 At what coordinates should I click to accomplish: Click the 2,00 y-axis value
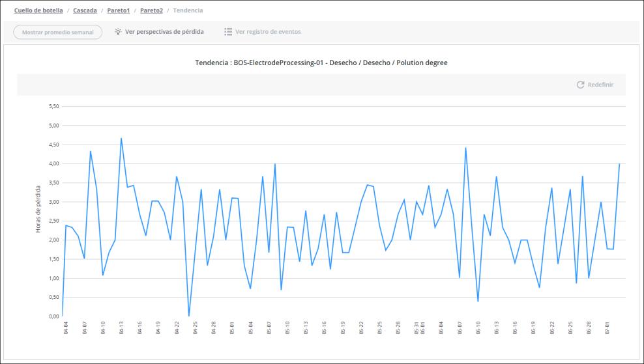click(x=54, y=240)
